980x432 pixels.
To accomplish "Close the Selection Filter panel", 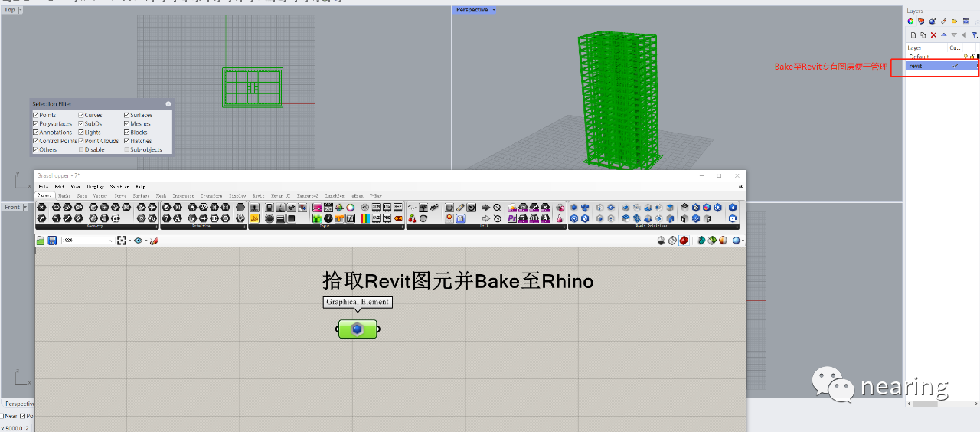I will click(x=168, y=103).
